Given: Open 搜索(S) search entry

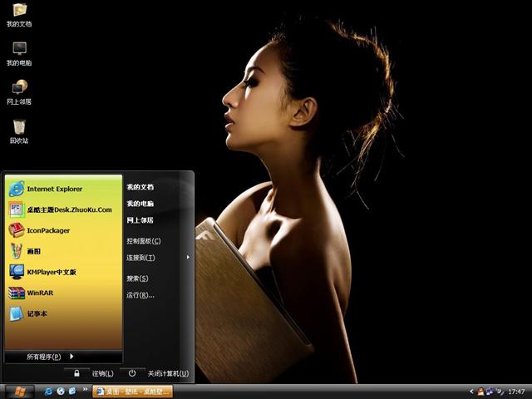Looking at the screenshot, I should click(x=137, y=278).
